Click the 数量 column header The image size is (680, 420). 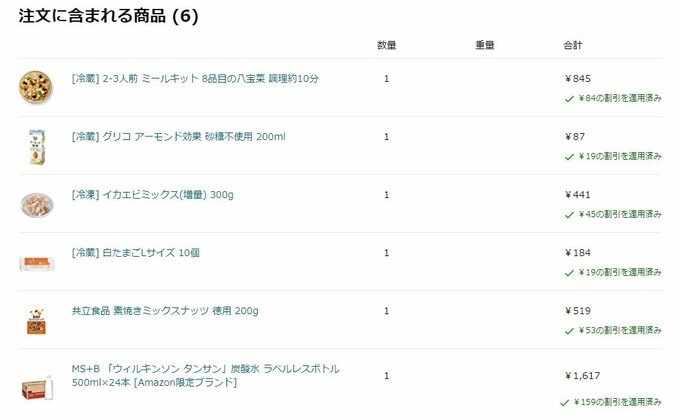tap(387, 45)
